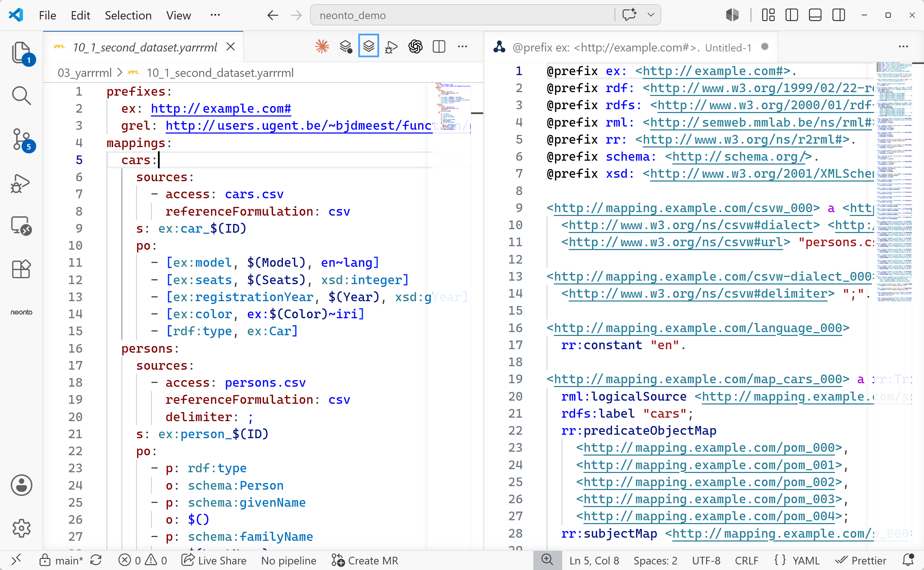Go back using the navigation arrow
The width and height of the screenshot is (924, 570).
click(272, 15)
